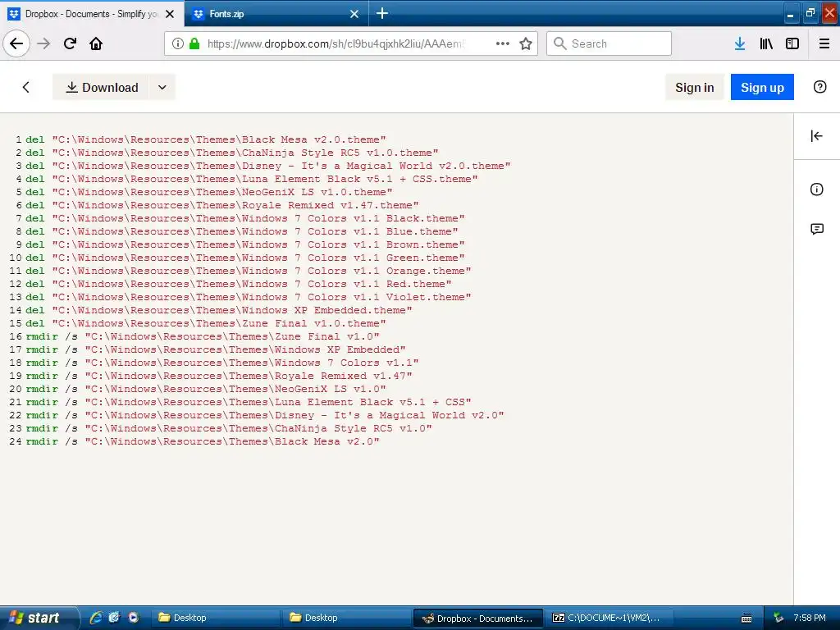Viewport: 840px width, 630px height.
Task: Show site information icon in address bar
Action: tap(178, 43)
